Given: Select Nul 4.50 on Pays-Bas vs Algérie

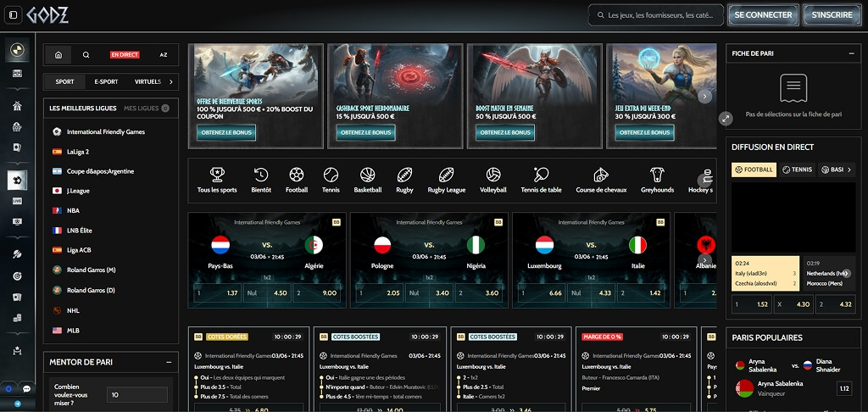Looking at the screenshot, I should [x=267, y=293].
